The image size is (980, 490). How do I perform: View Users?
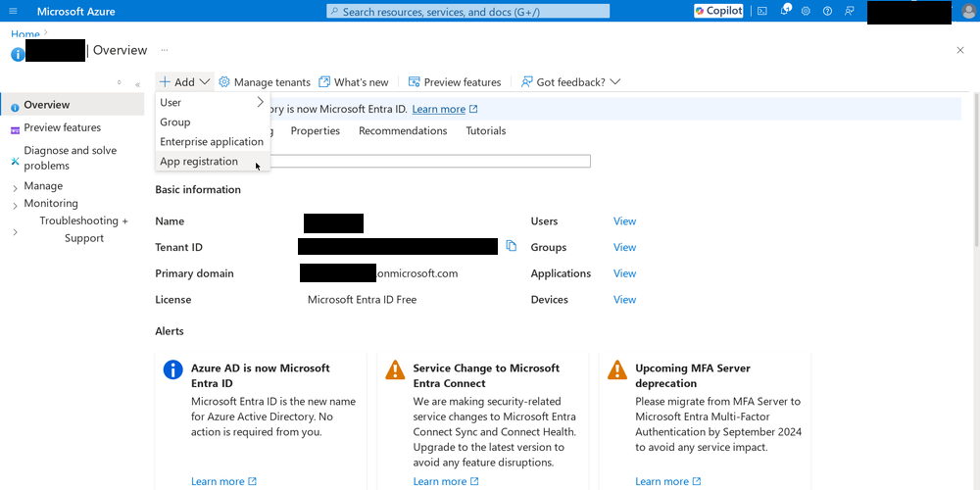pyautogui.click(x=624, y=221)
